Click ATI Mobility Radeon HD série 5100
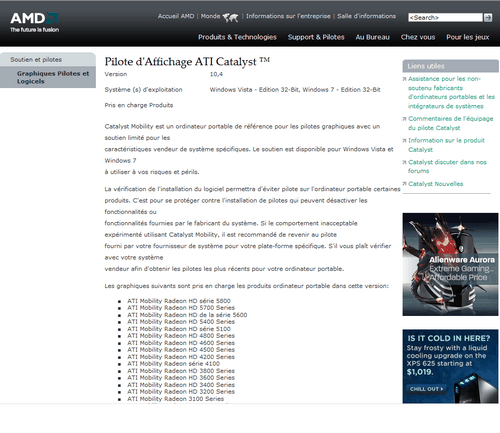This screenshot has height=433, width=500. coord(179,329)
